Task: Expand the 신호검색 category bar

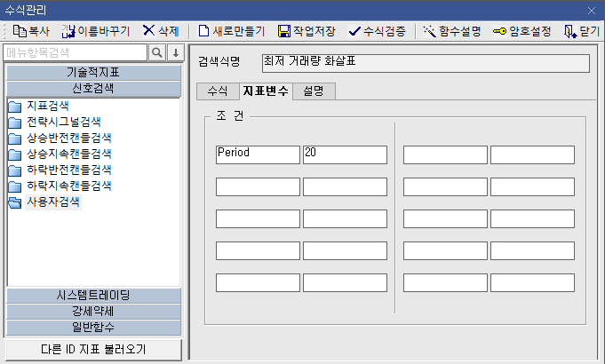Action: 93,89
